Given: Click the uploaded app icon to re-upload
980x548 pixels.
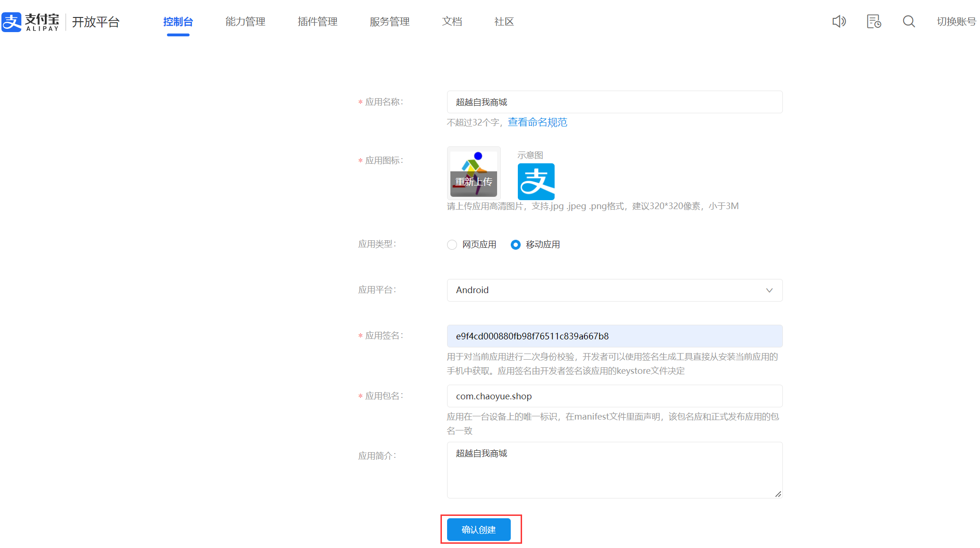Looking at the screenshot, I should pyautogui.click(x=473, y=173).
